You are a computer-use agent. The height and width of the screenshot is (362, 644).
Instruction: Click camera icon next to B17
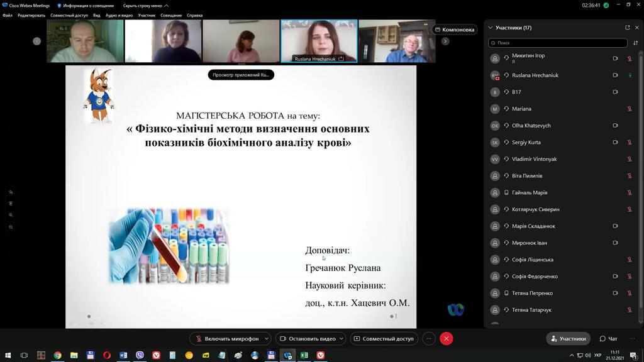click(x=615, y=92)
